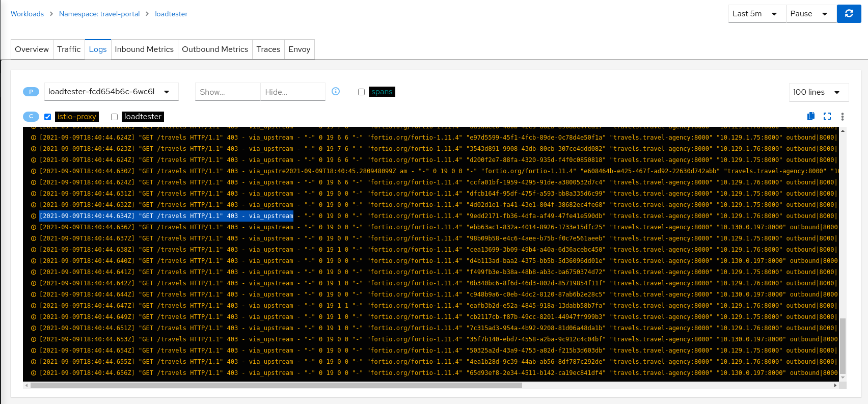The width and height of the screenshot is (868, 404).
Task: Focus the Show... filter input
Action: (x=227, y=92)
